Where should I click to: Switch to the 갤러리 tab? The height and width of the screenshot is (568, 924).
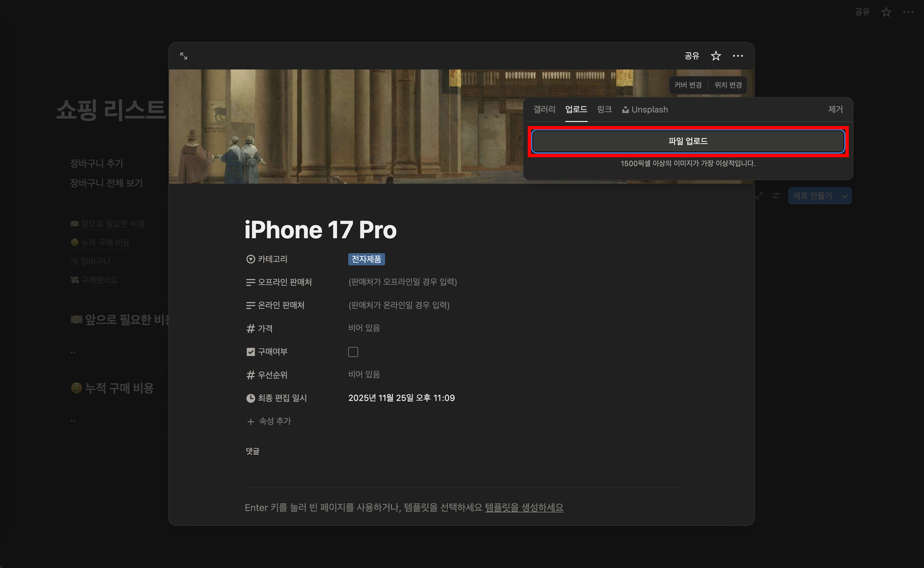tap(544, 109)
